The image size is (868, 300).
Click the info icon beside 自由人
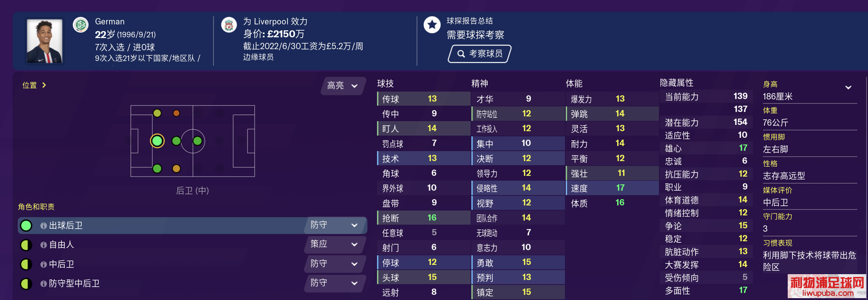click(x=44, y=245)
